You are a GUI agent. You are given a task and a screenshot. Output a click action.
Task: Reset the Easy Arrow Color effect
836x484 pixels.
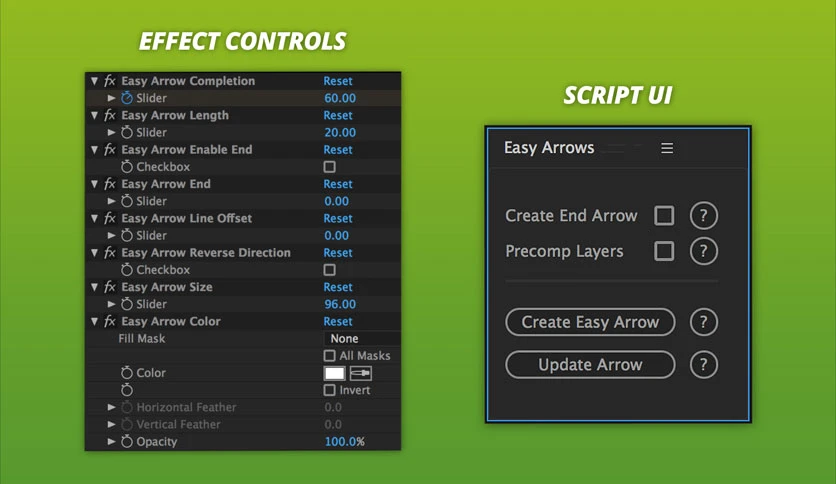click(x=338, y=321)
